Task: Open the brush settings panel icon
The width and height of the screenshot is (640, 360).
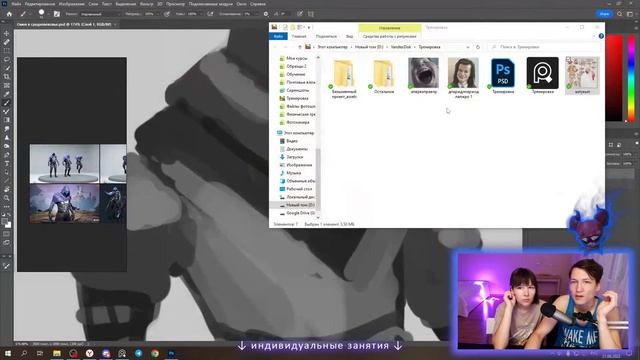Action: point(57,14)
